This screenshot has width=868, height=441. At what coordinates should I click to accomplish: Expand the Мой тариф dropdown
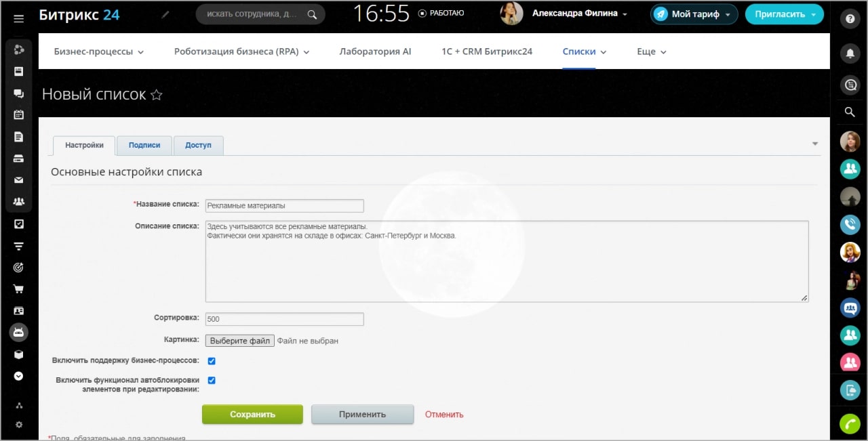tap(694, 14)
